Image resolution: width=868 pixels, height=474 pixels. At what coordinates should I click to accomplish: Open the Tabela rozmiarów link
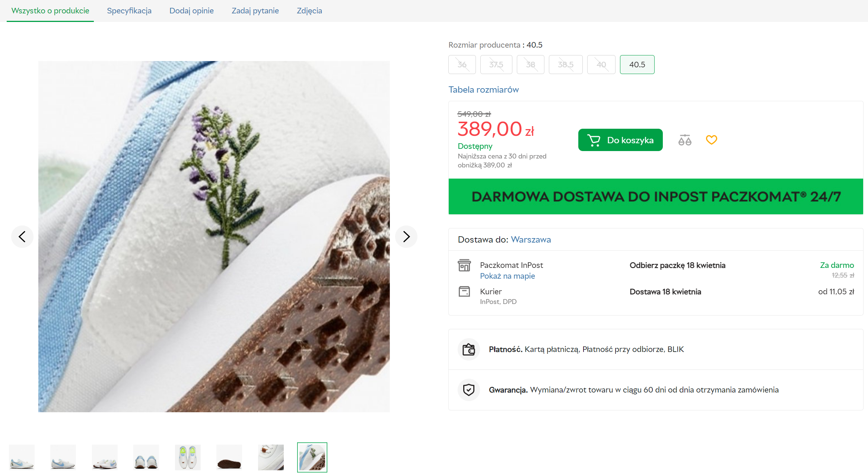point(483,90)
